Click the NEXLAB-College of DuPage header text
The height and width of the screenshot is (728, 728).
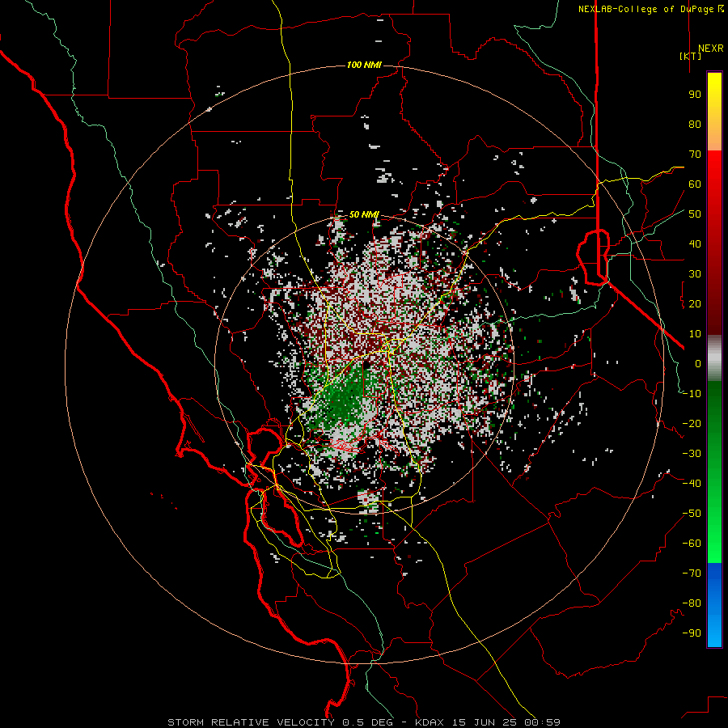point(645,9)
